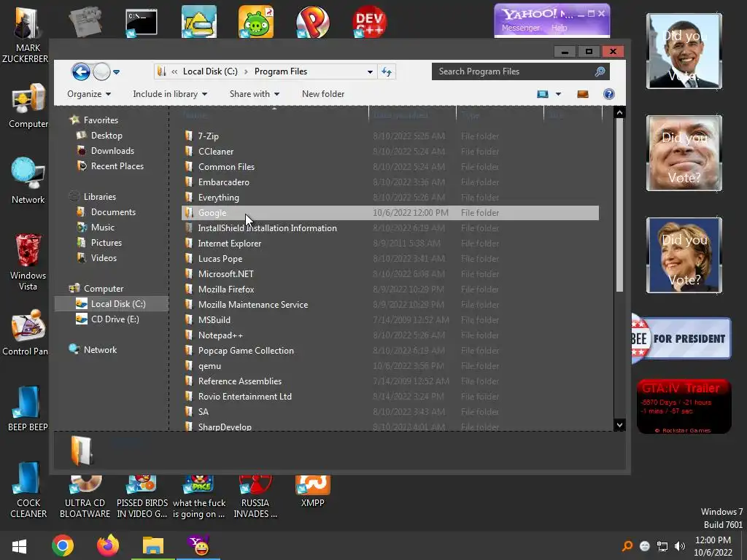The height and width of the screenshot is (560, 747).
Task: Click the Forward navigation arrow in Explorer
Action: pyautogui.click(x=101, y=72)
